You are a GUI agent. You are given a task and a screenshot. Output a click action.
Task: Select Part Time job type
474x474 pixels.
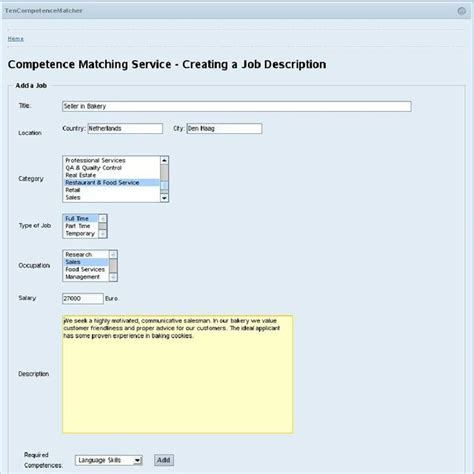click(x=81, y=226)
